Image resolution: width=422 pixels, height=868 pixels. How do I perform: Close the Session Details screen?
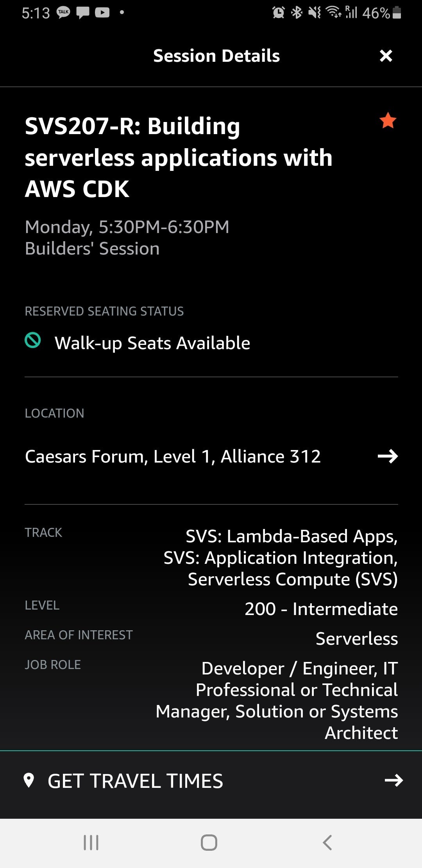pos(386,56)
